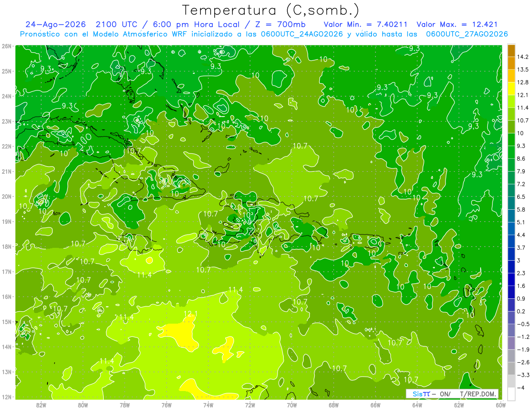Click the "60W" longitude axis label
Image resolution: width=532 pixels, height=411 pixels.
[501, 405]
